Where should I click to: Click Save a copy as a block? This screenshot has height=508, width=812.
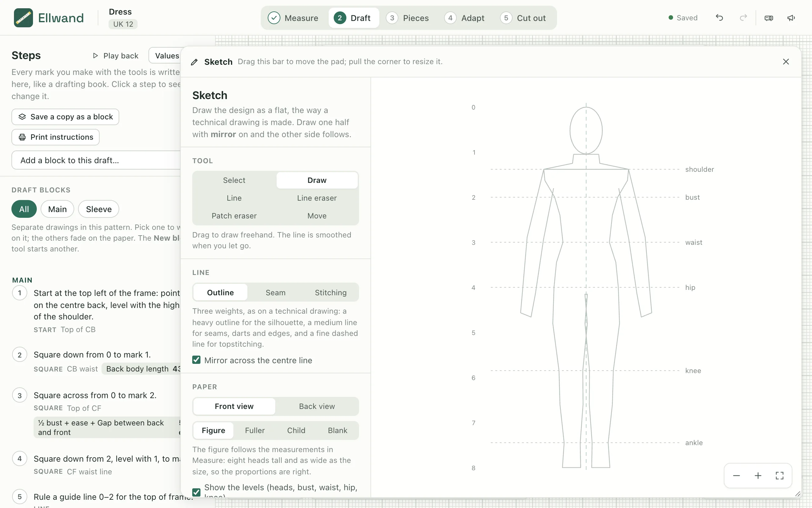coord(65,117)
